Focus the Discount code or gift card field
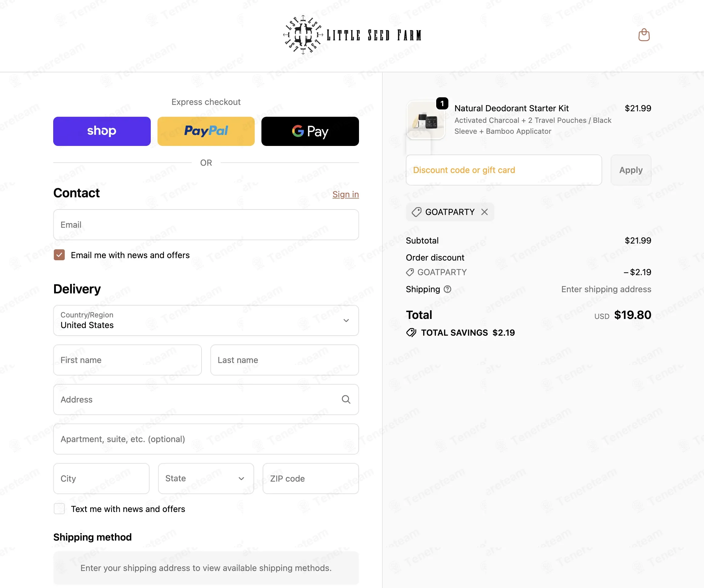 [x=504, y=170]
